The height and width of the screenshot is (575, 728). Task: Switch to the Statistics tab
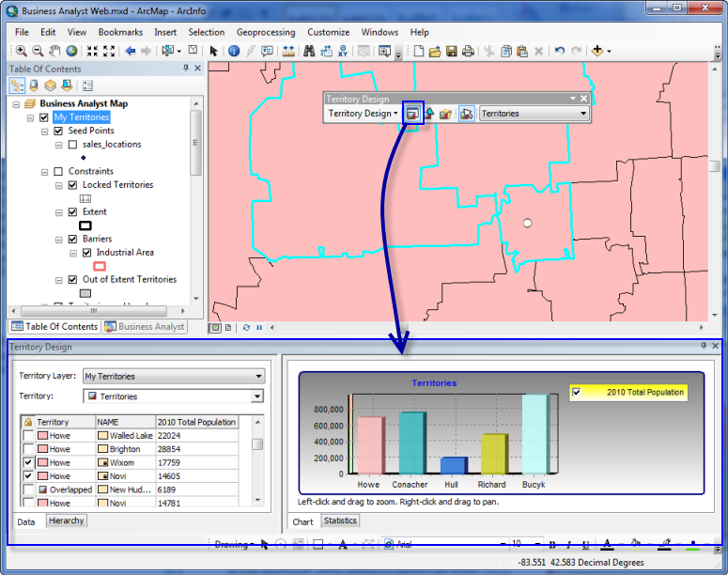340,521
